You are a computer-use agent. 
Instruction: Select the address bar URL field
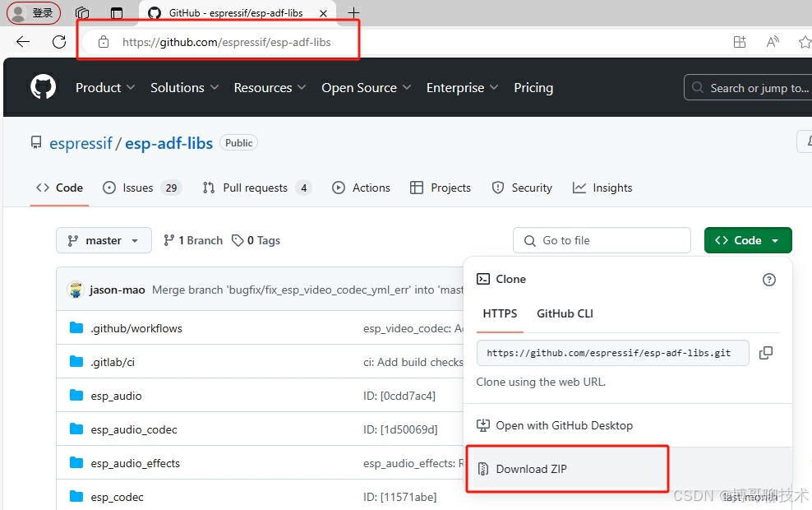coord(226,42)
